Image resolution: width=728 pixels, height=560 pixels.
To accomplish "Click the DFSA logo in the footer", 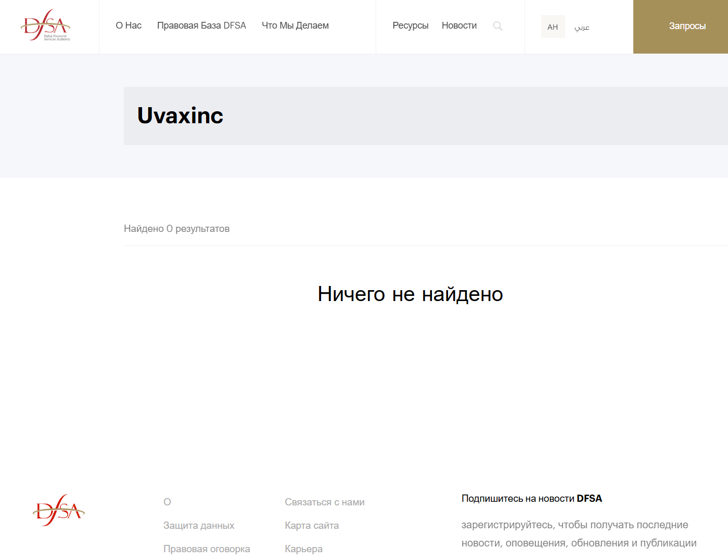I will pos(58,510).
